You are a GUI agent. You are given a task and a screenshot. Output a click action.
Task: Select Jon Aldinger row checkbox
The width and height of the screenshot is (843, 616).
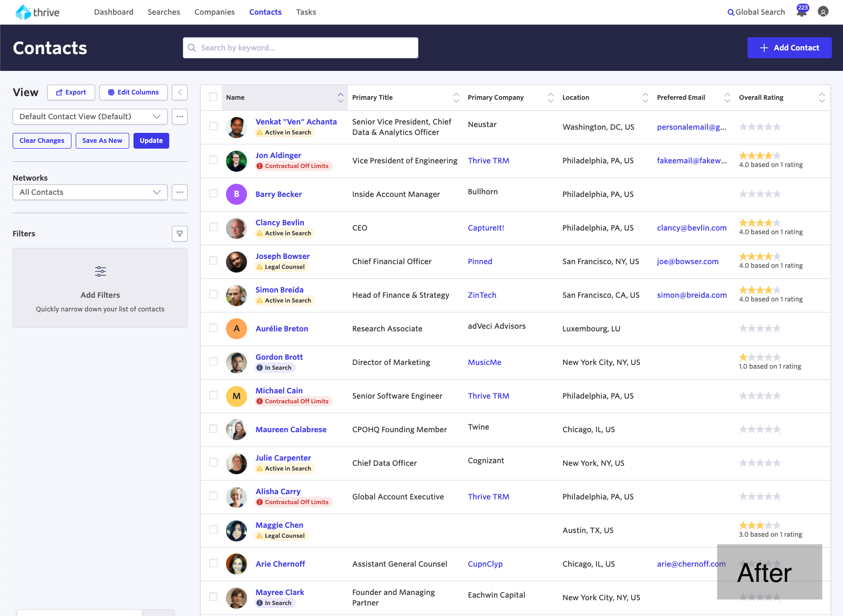pos(213,160)
